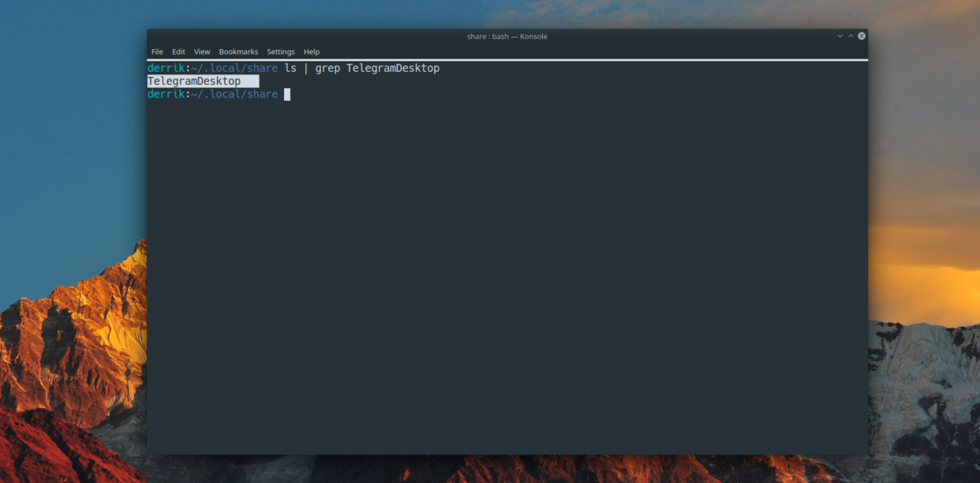This screenshot has width=980, height=483.
Task: Open the Settings menu
Action: 280,51
